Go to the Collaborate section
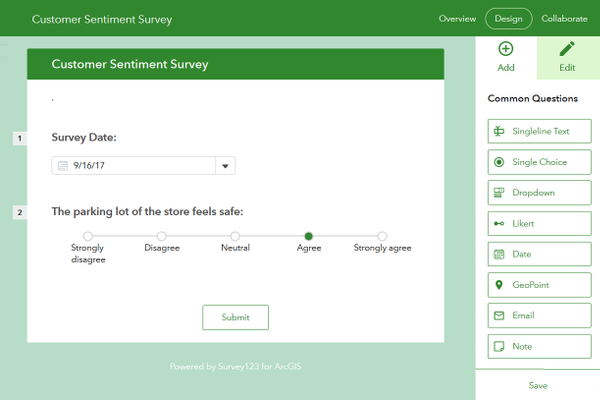 [564, 19]
